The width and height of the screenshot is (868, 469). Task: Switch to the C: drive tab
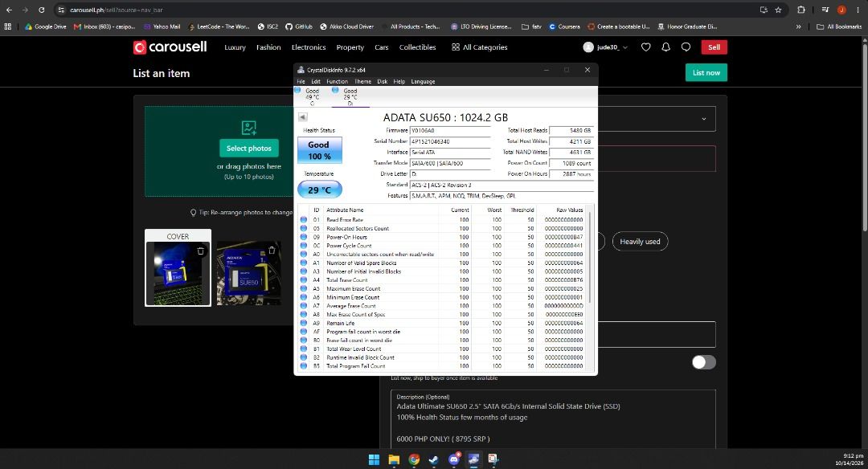click(312, 96)
